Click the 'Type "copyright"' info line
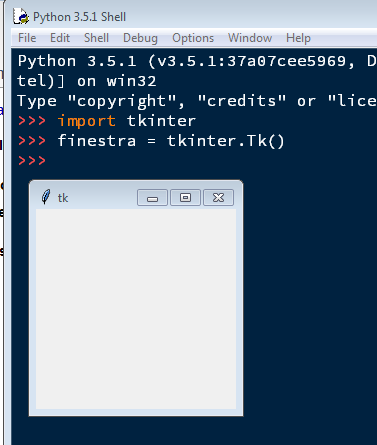This screenshot has width=377, height=445. (x=197, y=101)
